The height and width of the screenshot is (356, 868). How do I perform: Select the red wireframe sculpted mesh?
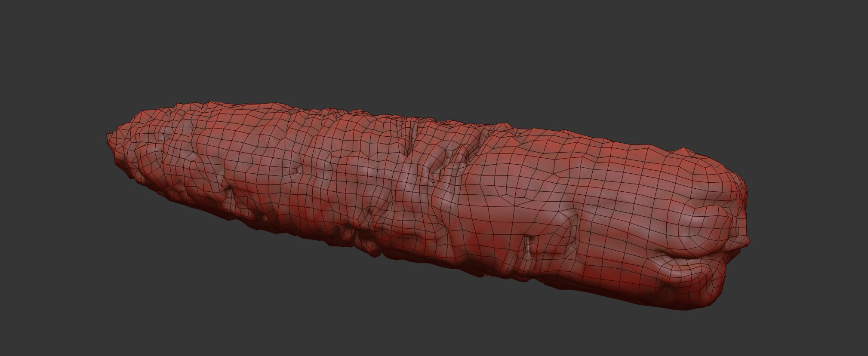click(x=428, y=205)
